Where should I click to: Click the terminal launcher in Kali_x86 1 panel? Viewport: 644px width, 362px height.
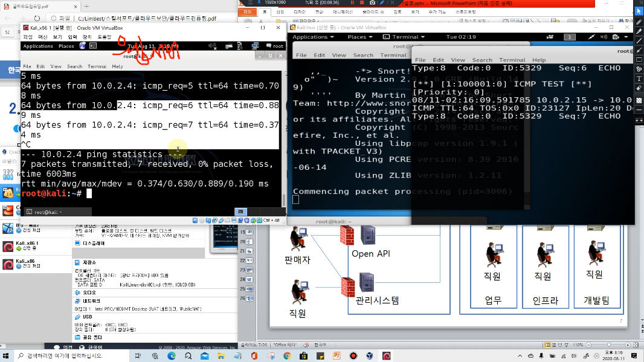pyautogui.click(x=93, y=46)
